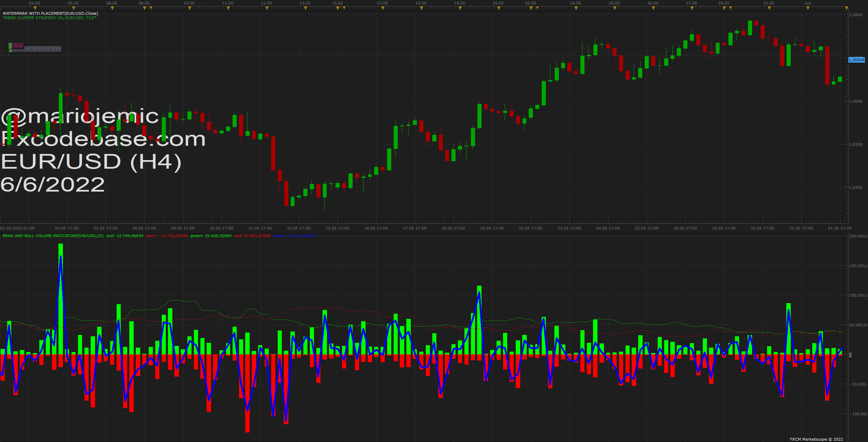
Task: Click the 23.05 17:00 time label
Action: [569, 228]
